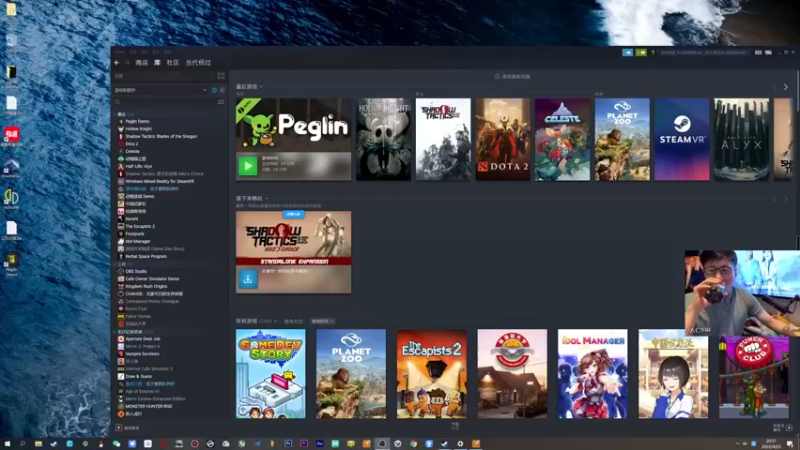Open WeChat from the taskbar

tap(116, 444)
